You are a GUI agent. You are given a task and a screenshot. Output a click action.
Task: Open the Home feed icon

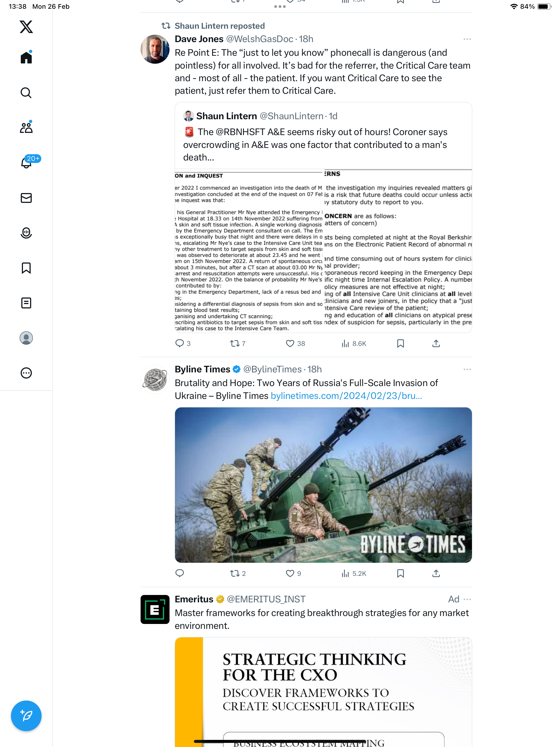point(26,57)
